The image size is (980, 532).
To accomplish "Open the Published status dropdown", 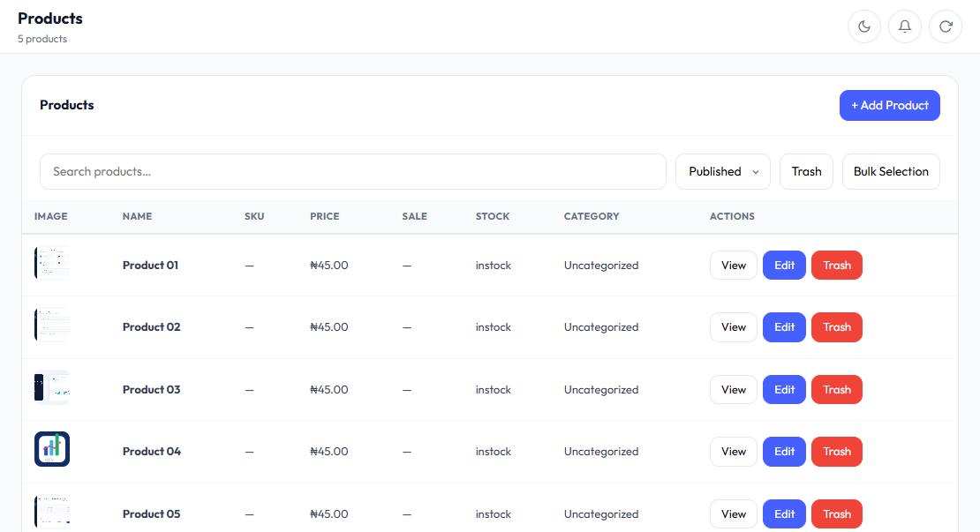I will pos(723,172).
